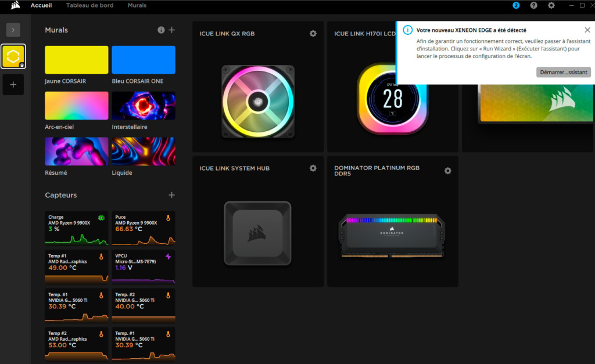Switch to the Tableau de bord tab
595x364 pixels.
89,5
